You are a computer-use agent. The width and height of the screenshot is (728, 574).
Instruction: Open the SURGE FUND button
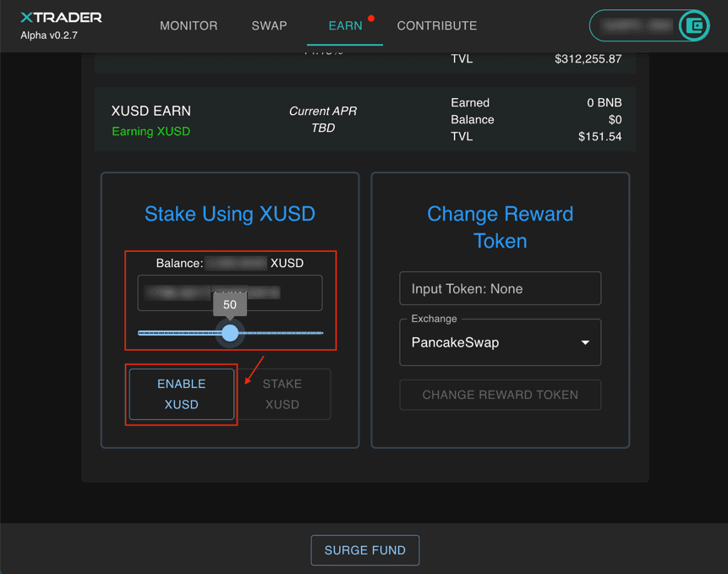[365, 549]
